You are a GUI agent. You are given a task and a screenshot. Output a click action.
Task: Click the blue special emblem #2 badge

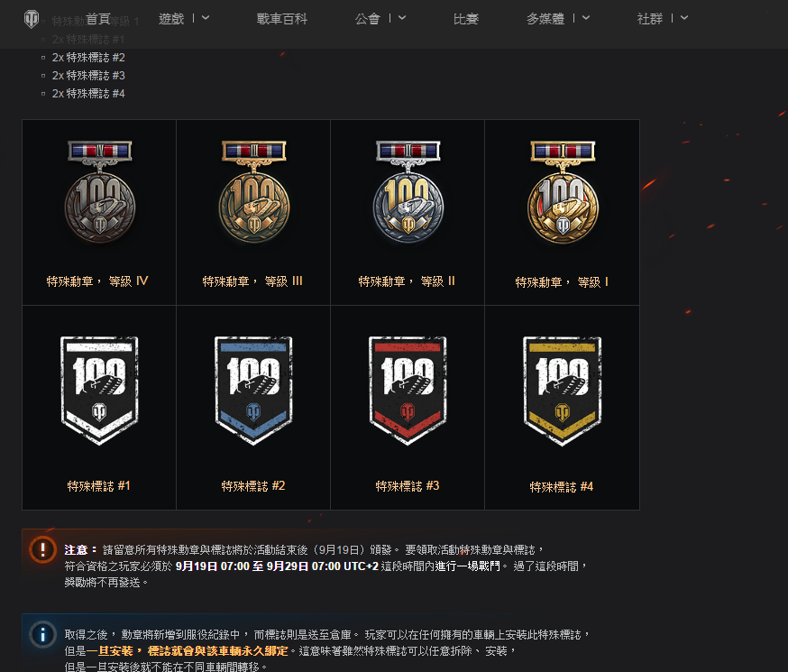(x=253, y=391)
